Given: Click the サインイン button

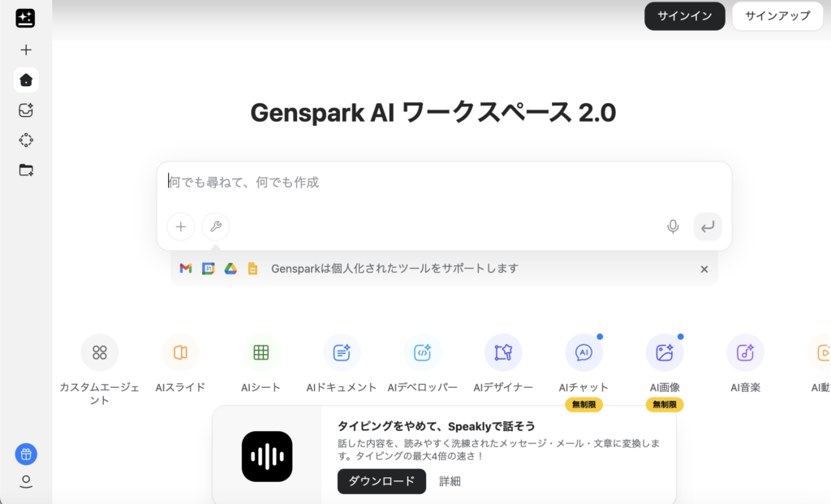Looking at the screenshot, I should (684, 16).
